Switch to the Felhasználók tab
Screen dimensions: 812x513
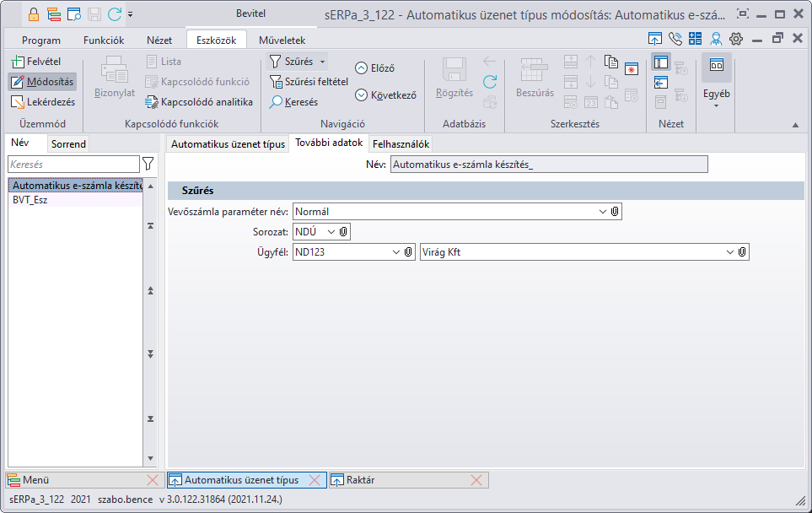(401, 143)
